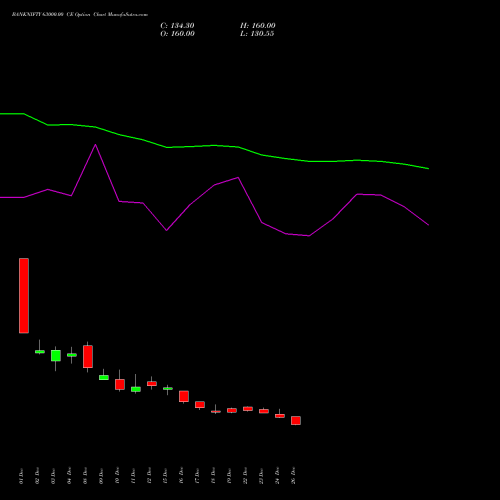
Task: Select the red candle for 19 Dec
Action: coord(232,410)
